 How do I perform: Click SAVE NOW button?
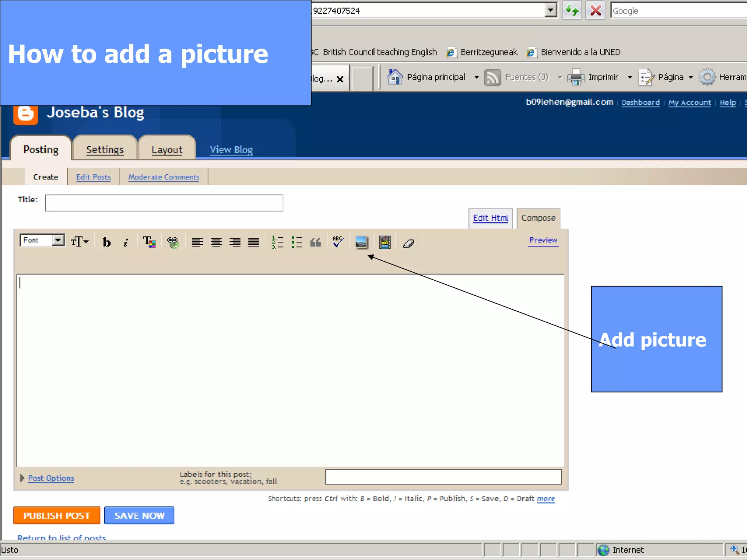(x=139, y=516)
